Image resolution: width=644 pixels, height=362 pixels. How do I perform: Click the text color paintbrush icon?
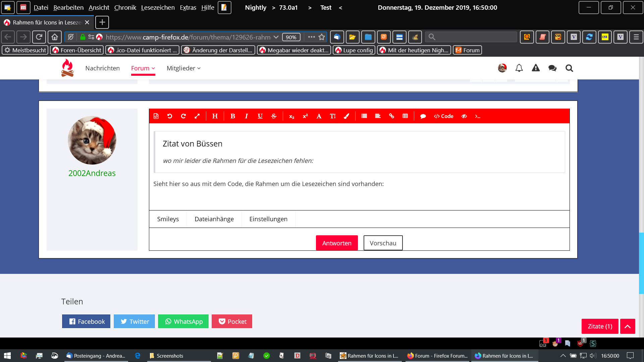[346, 116]
